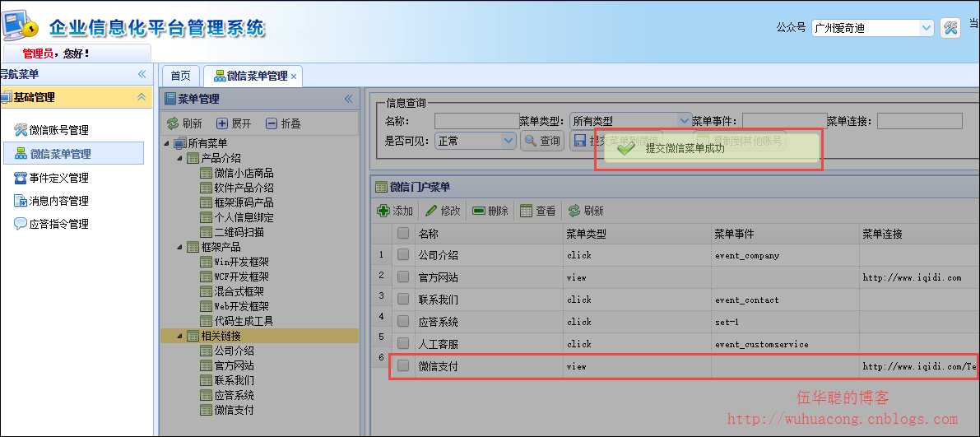
Task: Click 刷新 in the 菜单管理 tree toolbar
Action: 184,123
